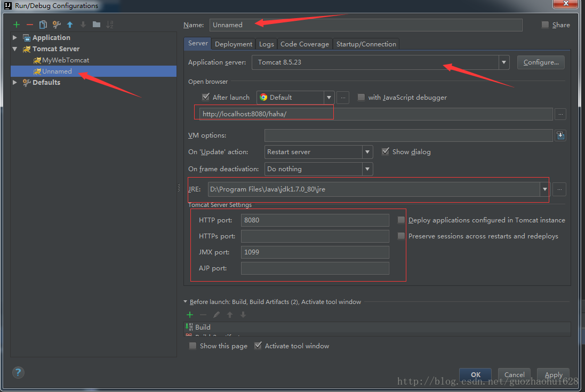Click the empty HTTPs port field
The image size is (585, 392).
coord(315,236)
